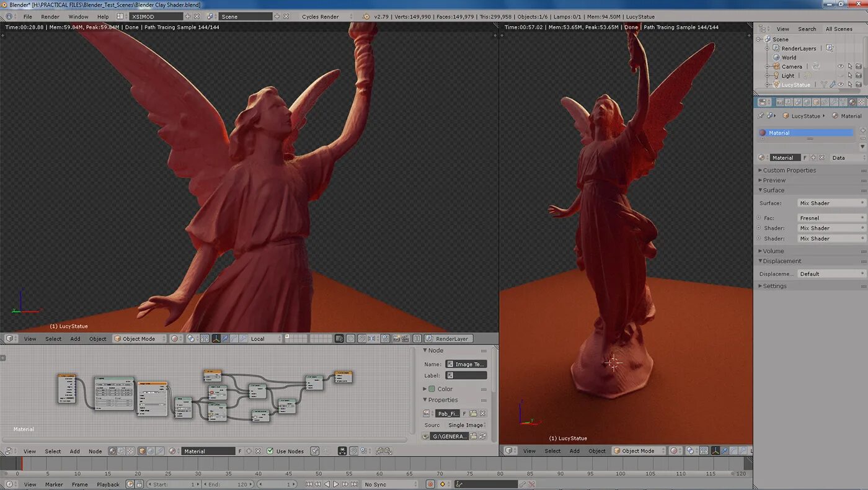The height and width of the screenshot is (490, 868).
Task: Open the Playback menu in timeline
Action: pos(108,484)
